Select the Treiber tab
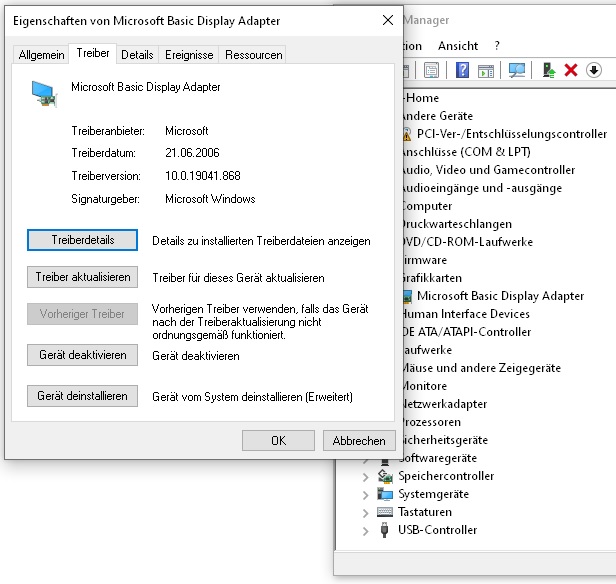Screen dimensions: 616x584 93,53
